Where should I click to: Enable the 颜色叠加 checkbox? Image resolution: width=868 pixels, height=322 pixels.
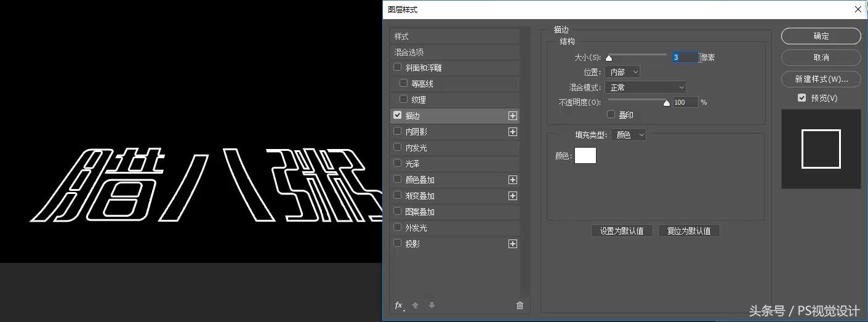tap(397, 179)
